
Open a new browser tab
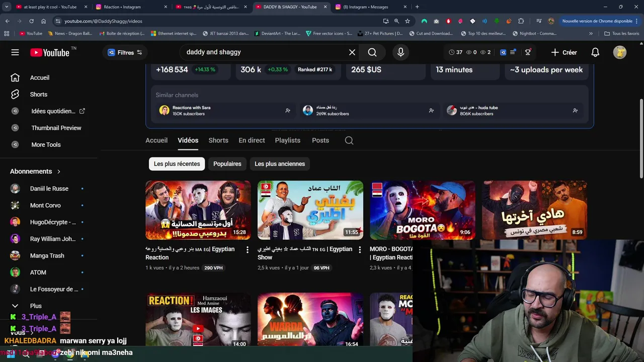[417, 7]
